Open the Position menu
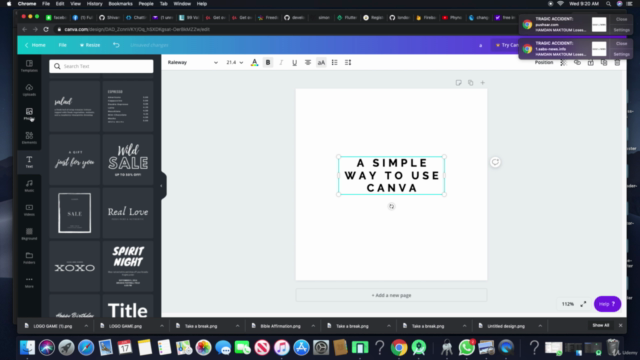The width and height of the screenshot is (640, 360). (x=544, y=62)
